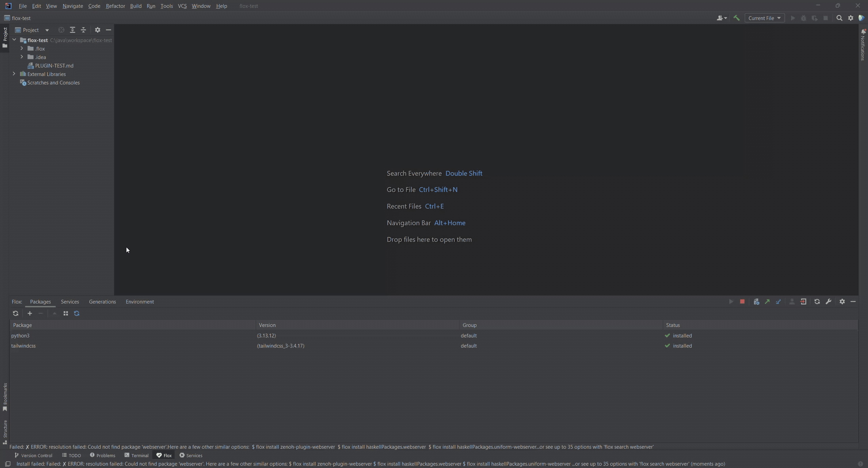Collapse the flox-test root node
Image resolution: width=868 pixels, height=468 pixels.
(14, 40)
